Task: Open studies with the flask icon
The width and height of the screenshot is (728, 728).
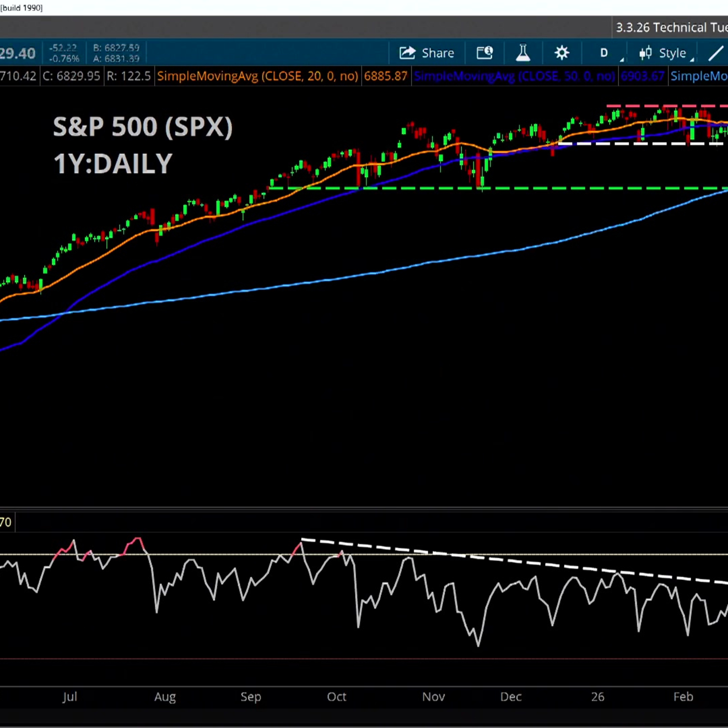Action: point(523,53)
